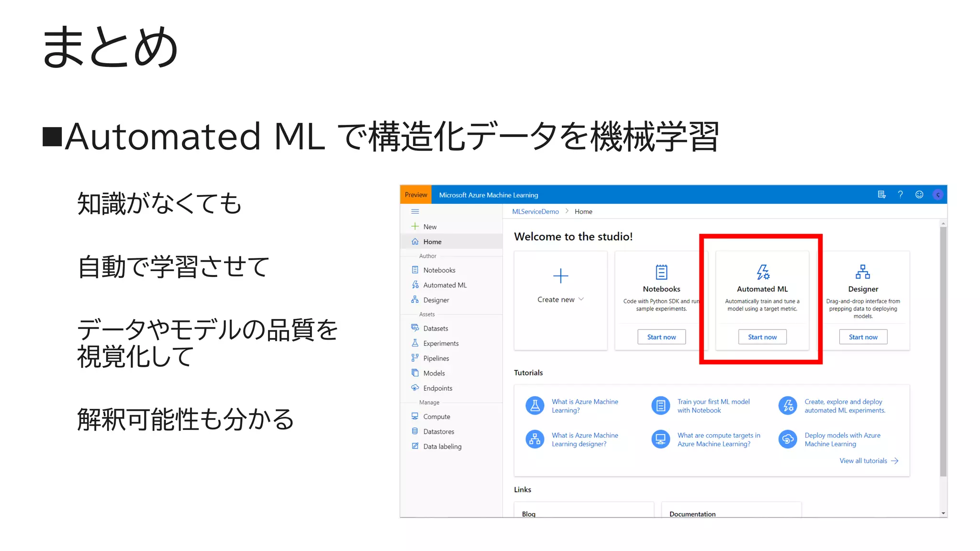Open the user account avatar

click(x=938, y=195)
